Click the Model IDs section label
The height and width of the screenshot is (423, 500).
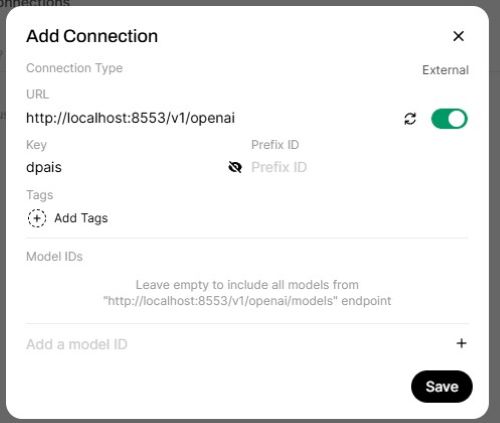[x=54, y=256]
